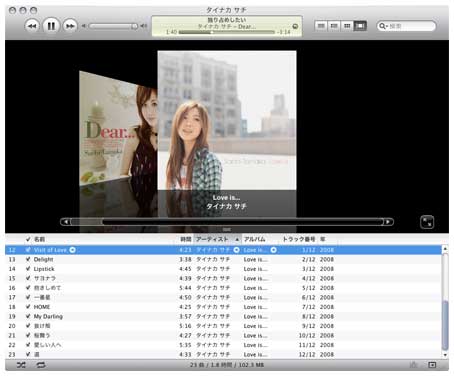Switch to album list view
The height and width of the screenshot is (376, 454).
point(334,26)
